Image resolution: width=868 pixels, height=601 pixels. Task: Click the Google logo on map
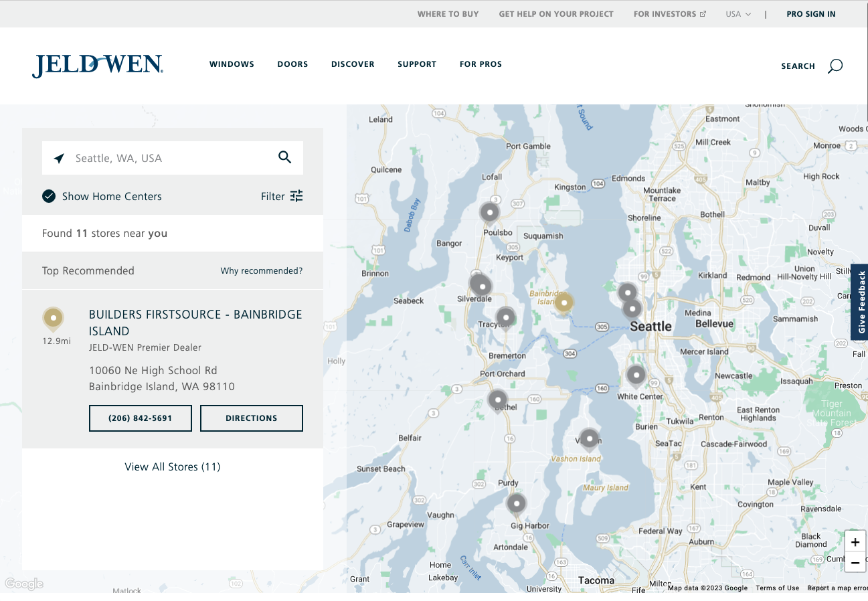click(x=24, y=584)
